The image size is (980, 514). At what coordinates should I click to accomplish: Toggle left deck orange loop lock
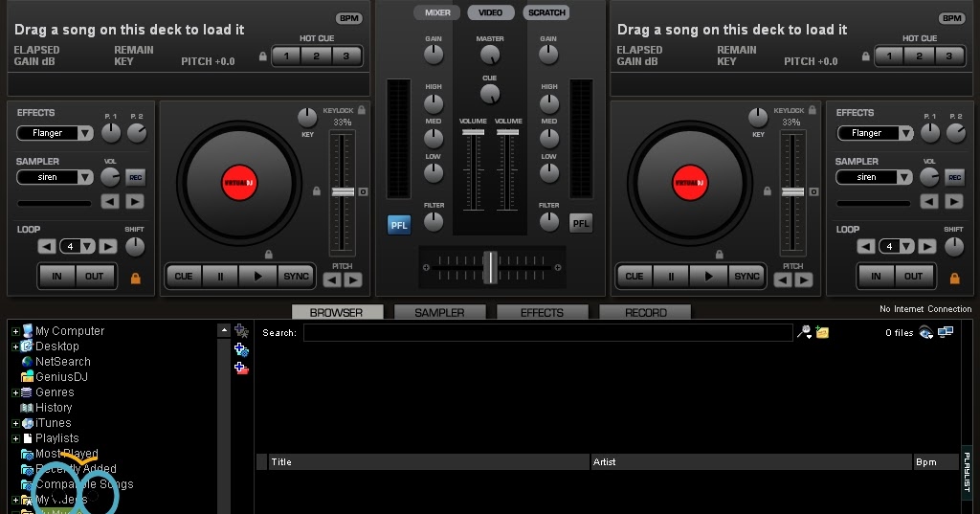coord(135,279)
